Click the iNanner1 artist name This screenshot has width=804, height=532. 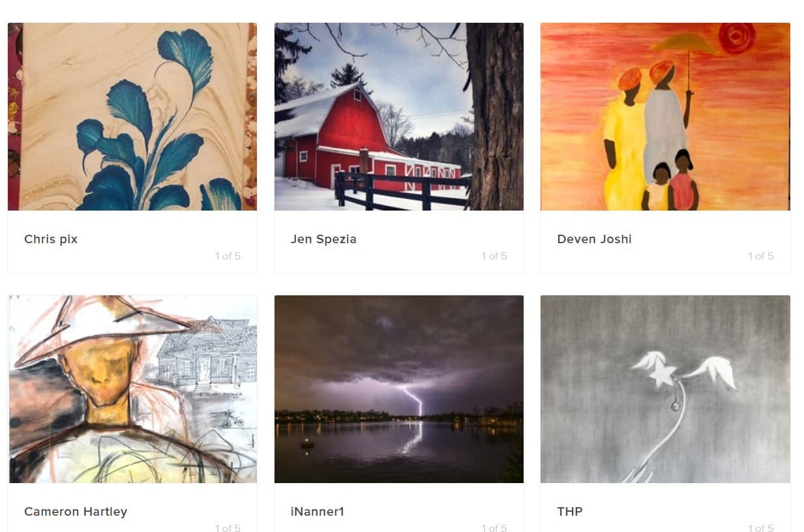pyautogui.click(x=318, y=512)
